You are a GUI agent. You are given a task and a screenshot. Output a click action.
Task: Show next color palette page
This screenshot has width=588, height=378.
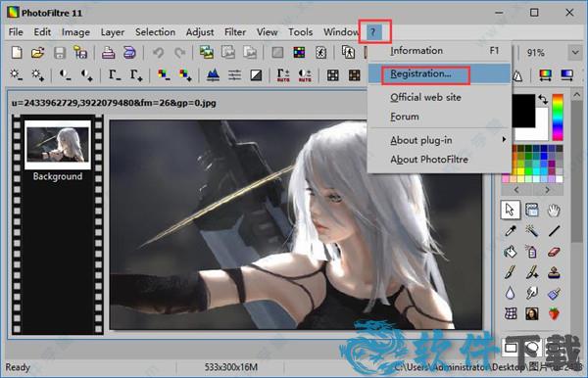[548, 190]
